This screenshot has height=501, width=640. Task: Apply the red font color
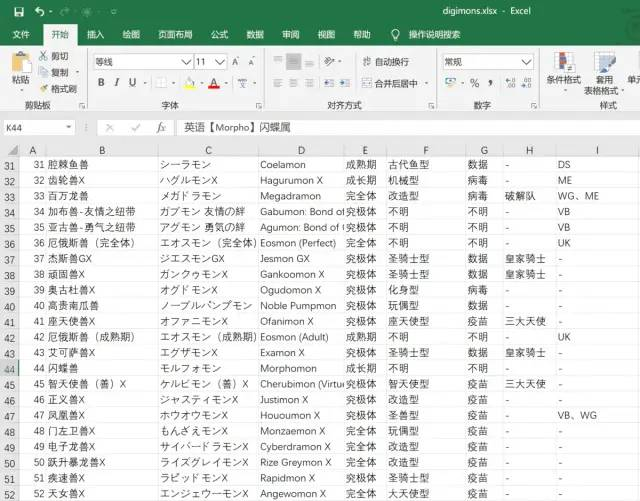(214, 83)
